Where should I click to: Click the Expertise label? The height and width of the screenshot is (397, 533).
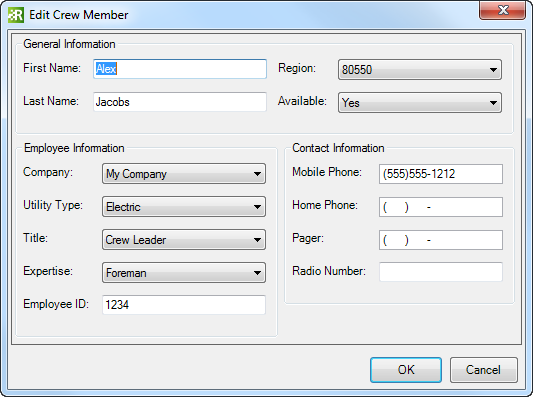pos(48,271)
